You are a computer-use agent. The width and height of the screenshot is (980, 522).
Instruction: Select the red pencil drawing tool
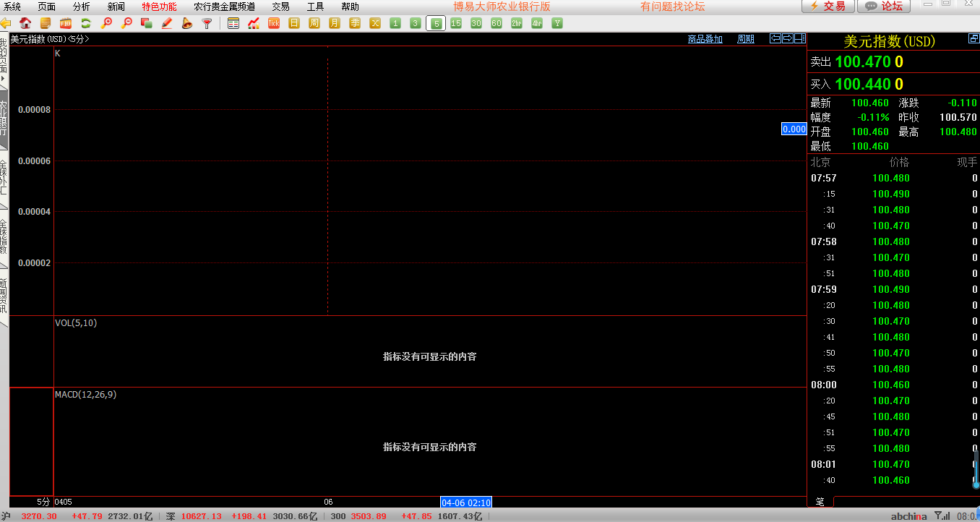point(167,23)
